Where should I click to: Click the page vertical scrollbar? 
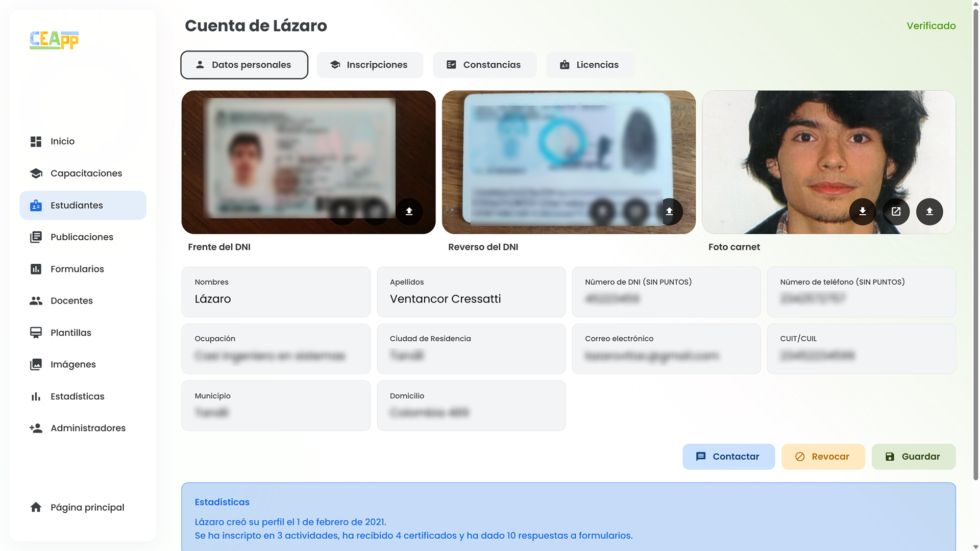975,245
